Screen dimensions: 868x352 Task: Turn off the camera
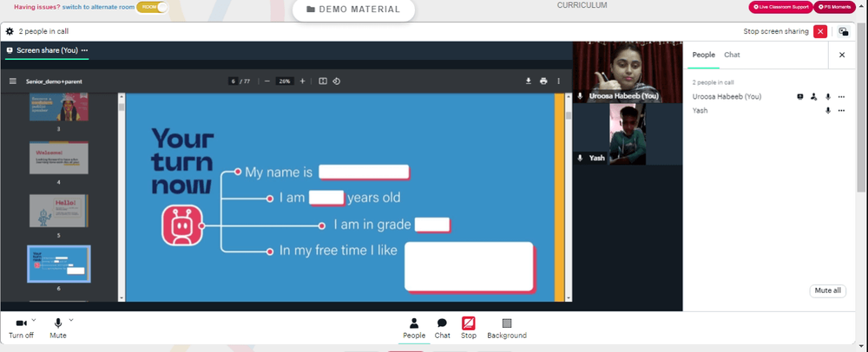pos(21,329)
